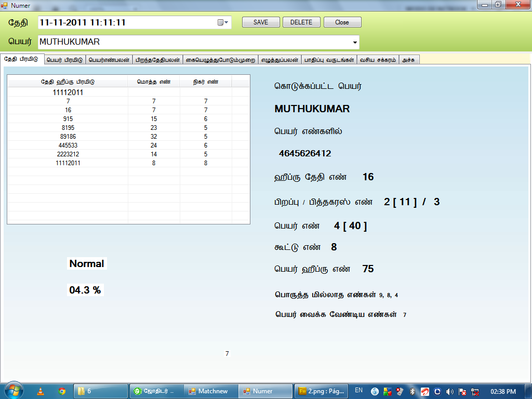Open the volume speaker tray icon
Viewport: 532px width, 399px height.
click(x=450, y=391)
